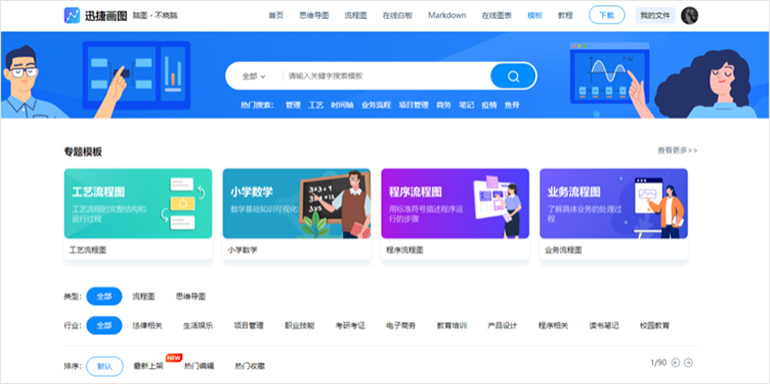
Task: Click the 工艺流程图 caption under its card
Action: 87,250
